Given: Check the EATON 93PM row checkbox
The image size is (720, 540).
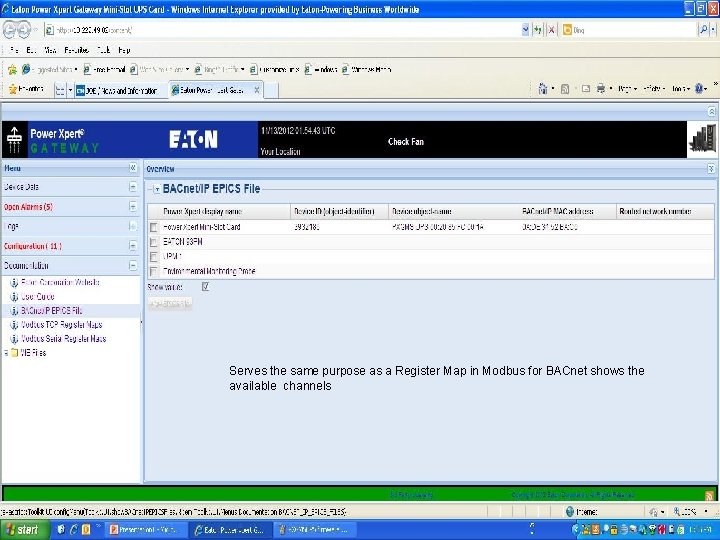Looking at the screenshot, I should (154, 242).
